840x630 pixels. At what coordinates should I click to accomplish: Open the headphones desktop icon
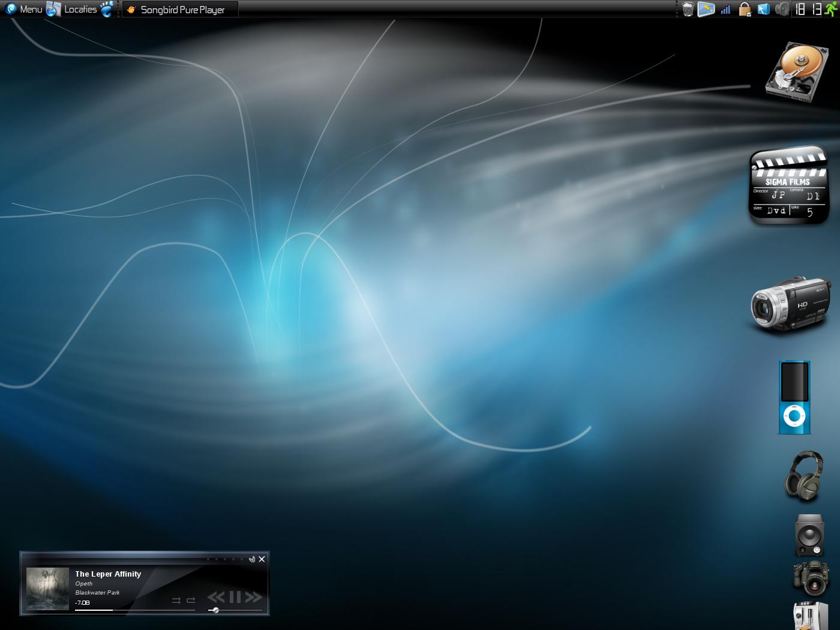[804, 476]
